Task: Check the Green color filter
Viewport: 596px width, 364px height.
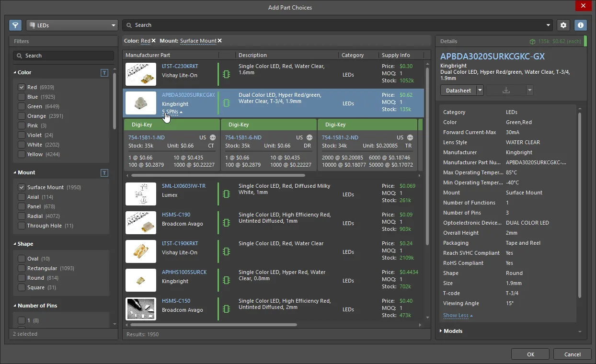Action: pos(21,106)
